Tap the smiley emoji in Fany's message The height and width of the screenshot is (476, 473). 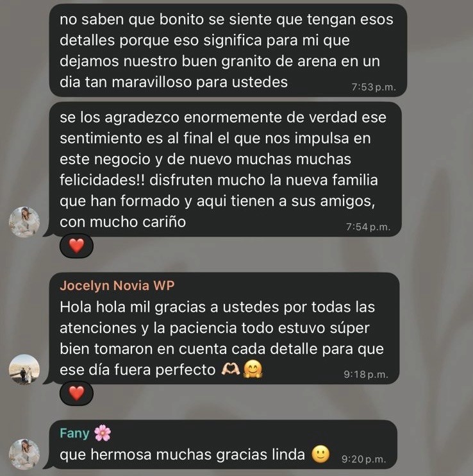(320, 454)
